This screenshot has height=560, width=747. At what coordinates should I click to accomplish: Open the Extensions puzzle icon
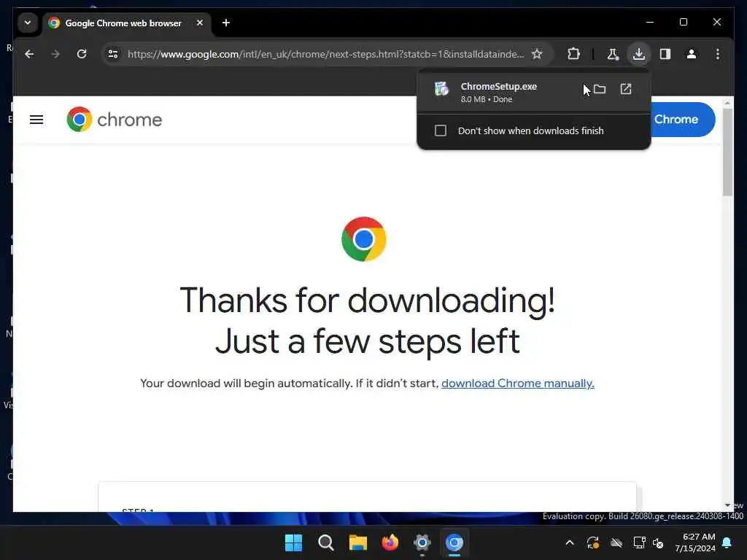point(573,54)
